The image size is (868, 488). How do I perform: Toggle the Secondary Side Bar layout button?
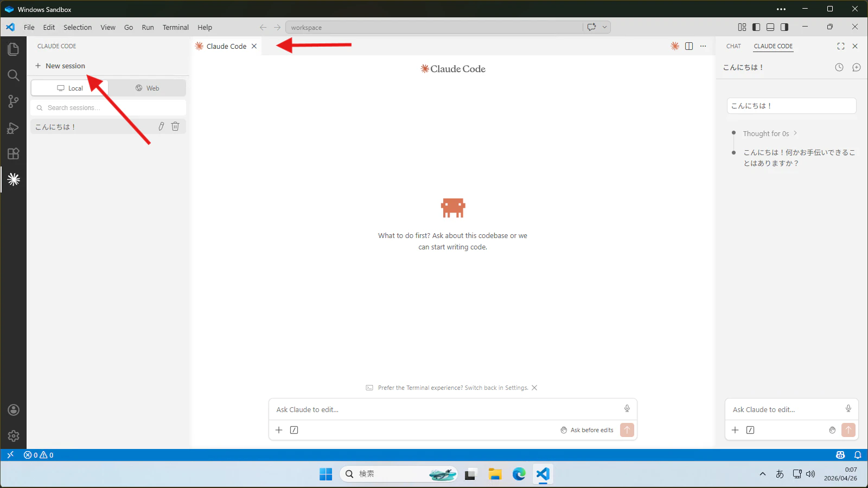(x=784, y=27)
